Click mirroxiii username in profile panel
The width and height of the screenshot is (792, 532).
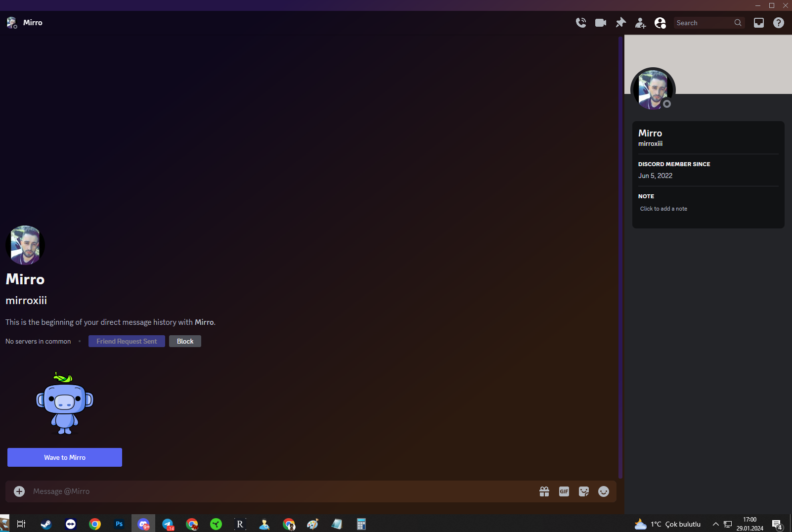pyautogui.click(x=650, y=144)
